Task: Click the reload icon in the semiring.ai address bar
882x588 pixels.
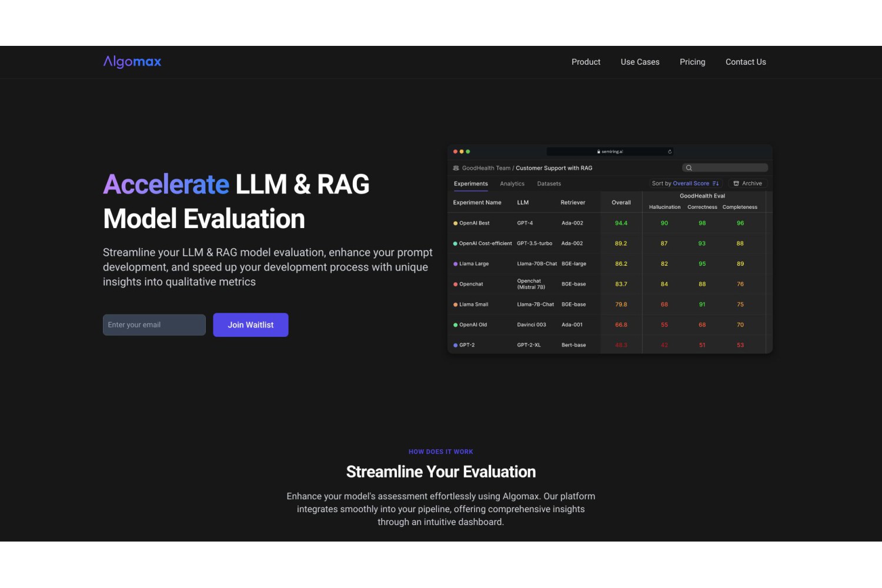Action: 670,152
